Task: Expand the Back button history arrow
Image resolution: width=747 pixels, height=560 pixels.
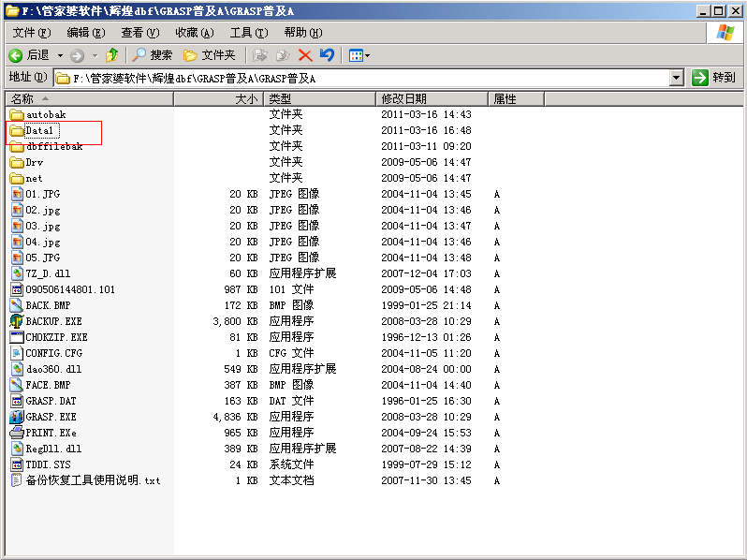Action: [61, 55]
